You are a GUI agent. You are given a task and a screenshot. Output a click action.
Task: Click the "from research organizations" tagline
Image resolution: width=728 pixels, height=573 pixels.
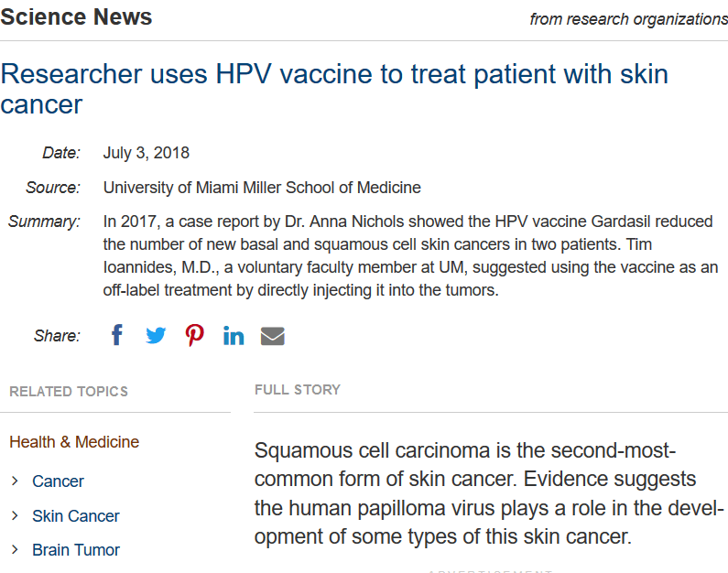628,19
